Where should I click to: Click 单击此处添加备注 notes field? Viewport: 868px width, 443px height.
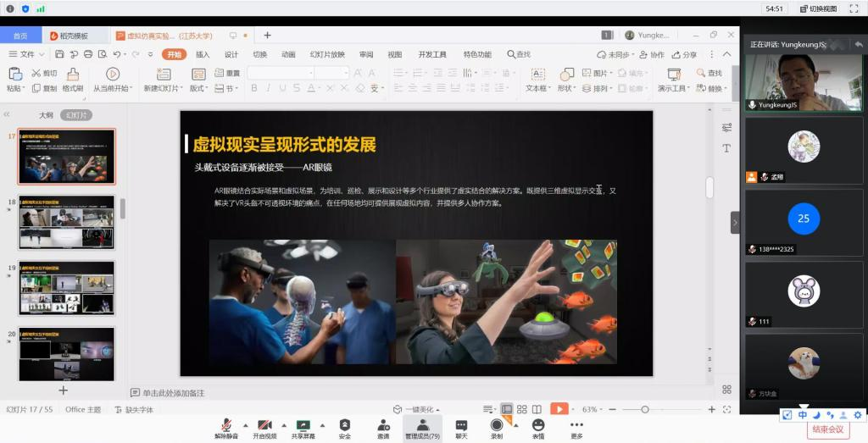[173, 393]
